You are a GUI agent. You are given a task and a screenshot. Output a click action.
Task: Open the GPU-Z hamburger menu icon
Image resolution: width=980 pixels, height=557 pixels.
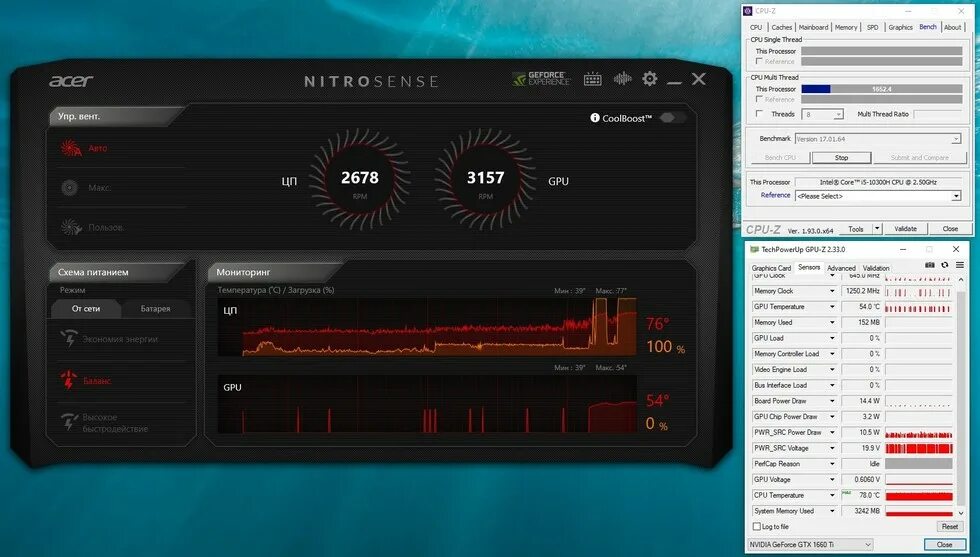click(x=959, y=265)
